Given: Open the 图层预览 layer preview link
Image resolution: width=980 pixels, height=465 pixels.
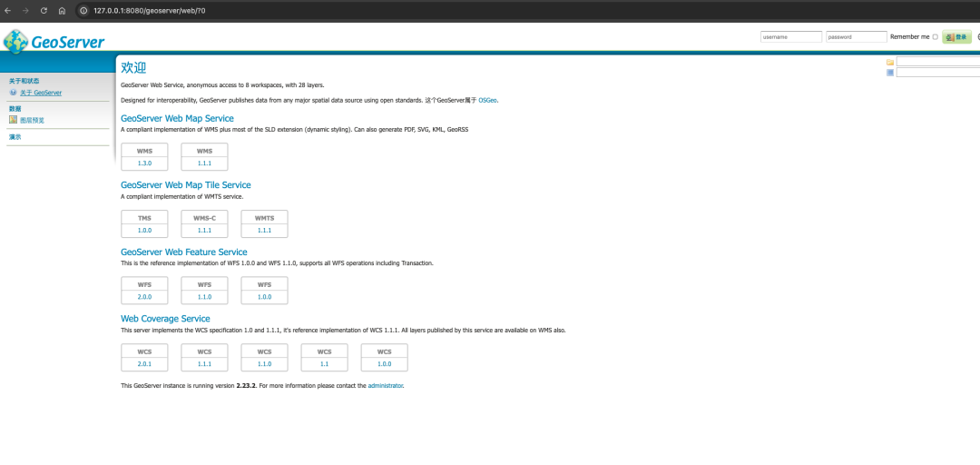Looking at the screenshot, I should click(x=32, y=120).
